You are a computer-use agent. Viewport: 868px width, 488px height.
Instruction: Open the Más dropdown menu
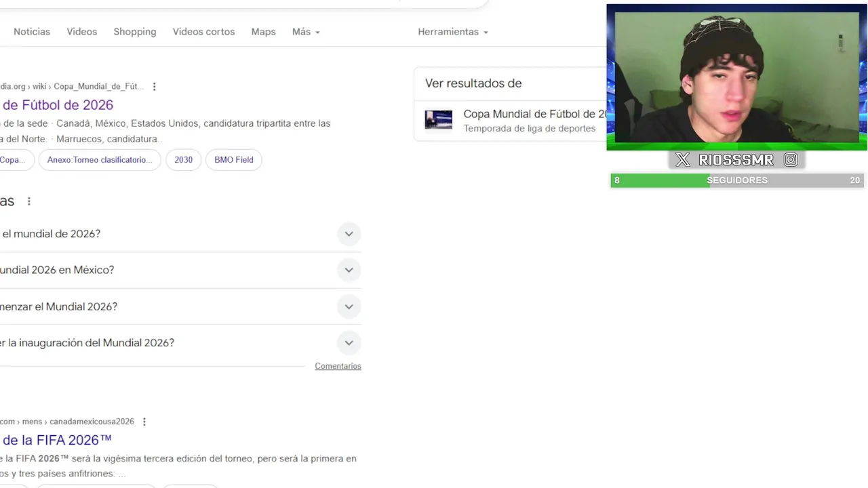(306, 32)
